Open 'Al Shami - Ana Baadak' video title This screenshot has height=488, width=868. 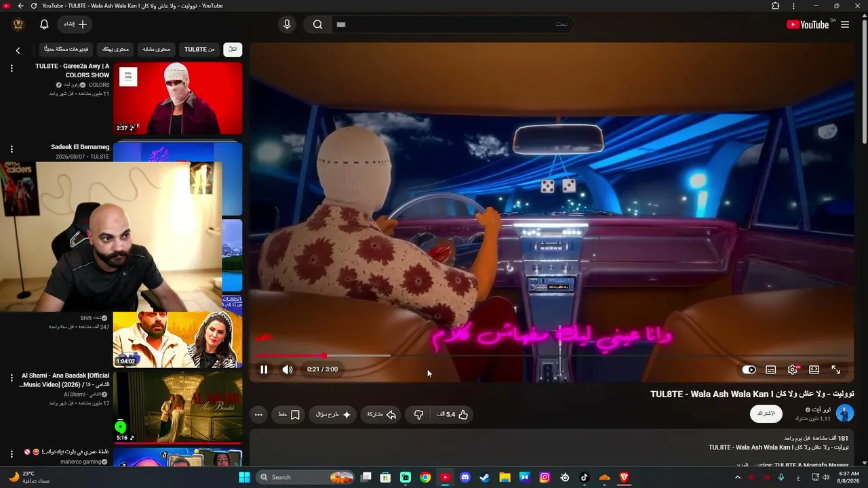coord(65,380)
